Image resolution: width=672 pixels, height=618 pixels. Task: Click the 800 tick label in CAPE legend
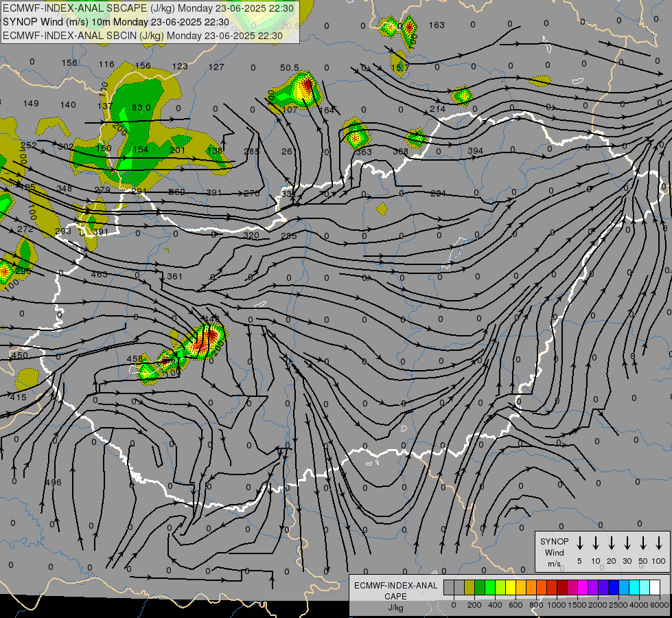click(536, 605)
